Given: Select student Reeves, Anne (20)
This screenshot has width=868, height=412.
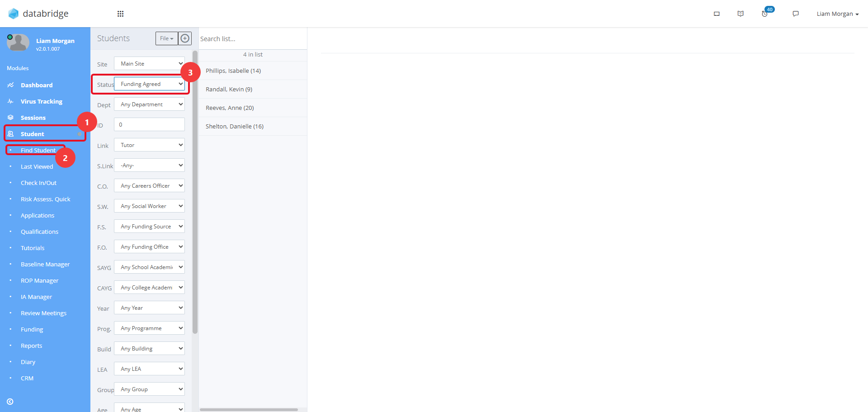Looking at the screenshot, I should click(253, 108).
